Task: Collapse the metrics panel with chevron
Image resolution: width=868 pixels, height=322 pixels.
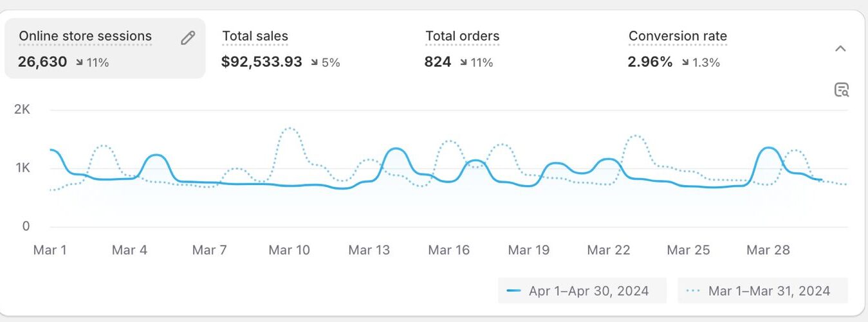Action: 840,49
